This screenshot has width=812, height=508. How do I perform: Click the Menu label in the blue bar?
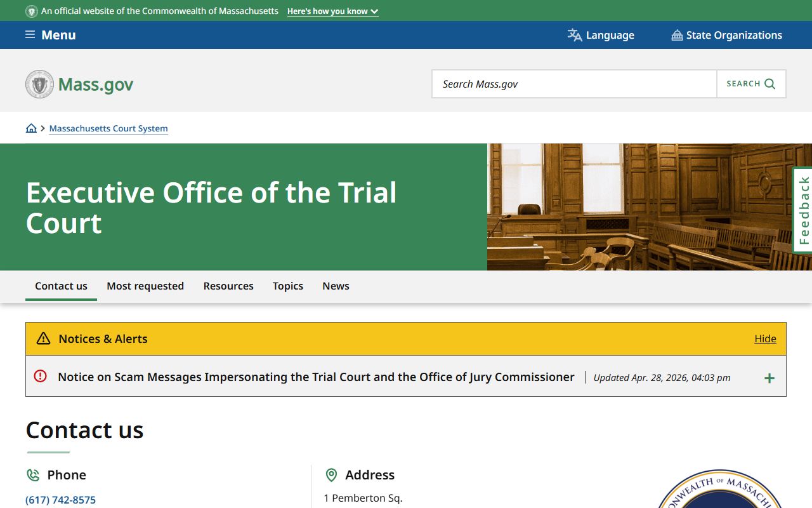[x=58, y=35]
